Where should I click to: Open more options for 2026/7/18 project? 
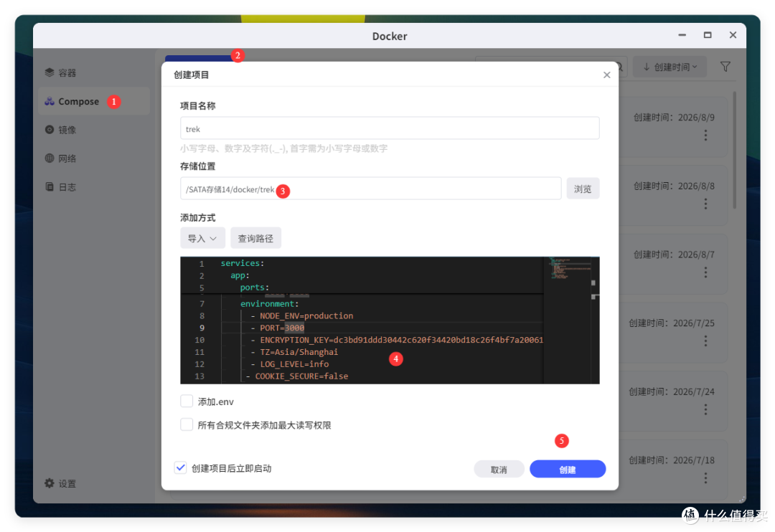[706, 479]
